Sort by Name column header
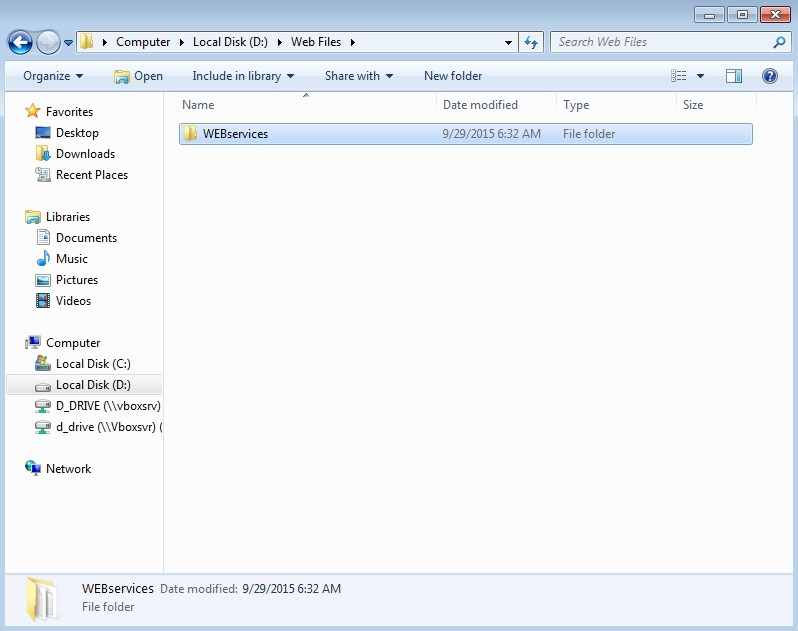 tap(198, 105)
